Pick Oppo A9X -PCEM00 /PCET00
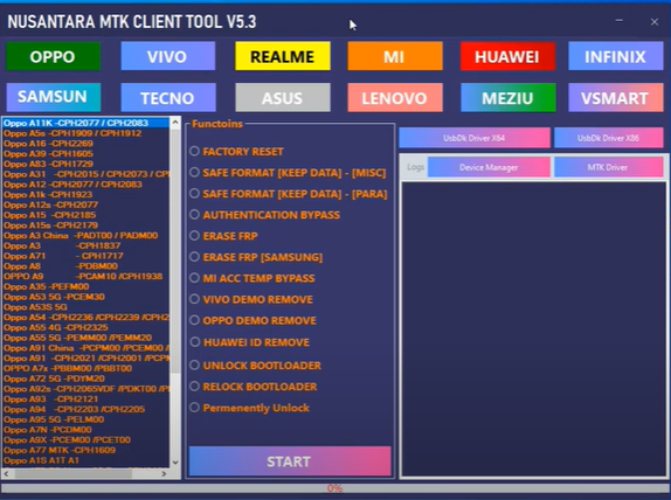Screen dimensions: 671x500 coord(86,440)
